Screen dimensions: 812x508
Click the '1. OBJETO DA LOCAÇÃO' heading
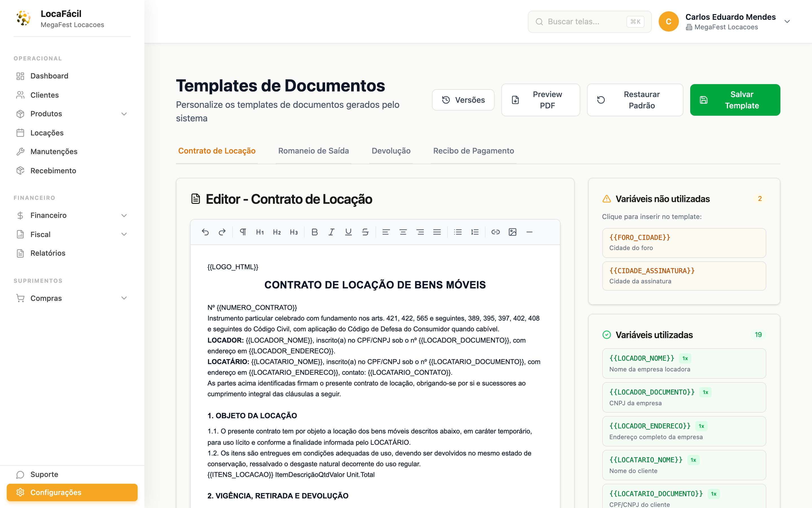click(252, 416)
